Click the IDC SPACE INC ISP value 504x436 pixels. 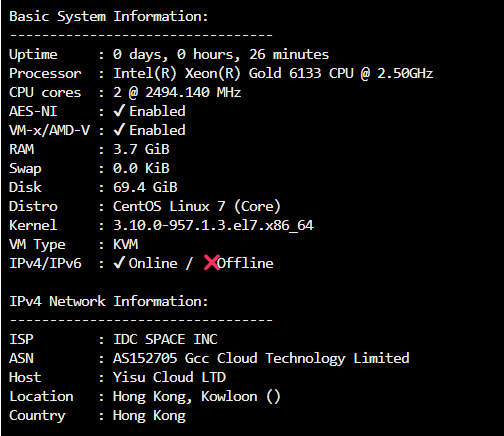pos(165,339)
